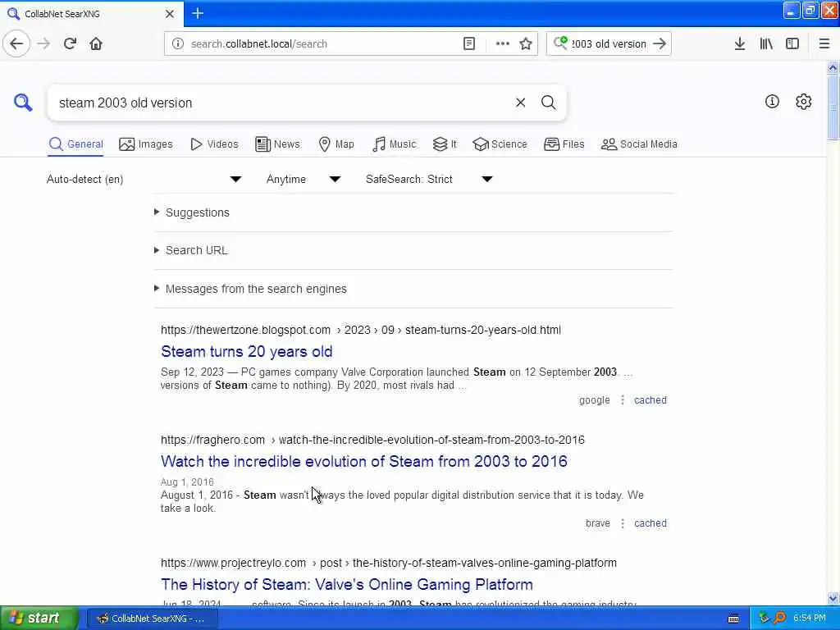Open Watch the incredible evolution of Steam
Image resolution: width=840 pixels, height=630 pixels.
click(x=363, y=461)
